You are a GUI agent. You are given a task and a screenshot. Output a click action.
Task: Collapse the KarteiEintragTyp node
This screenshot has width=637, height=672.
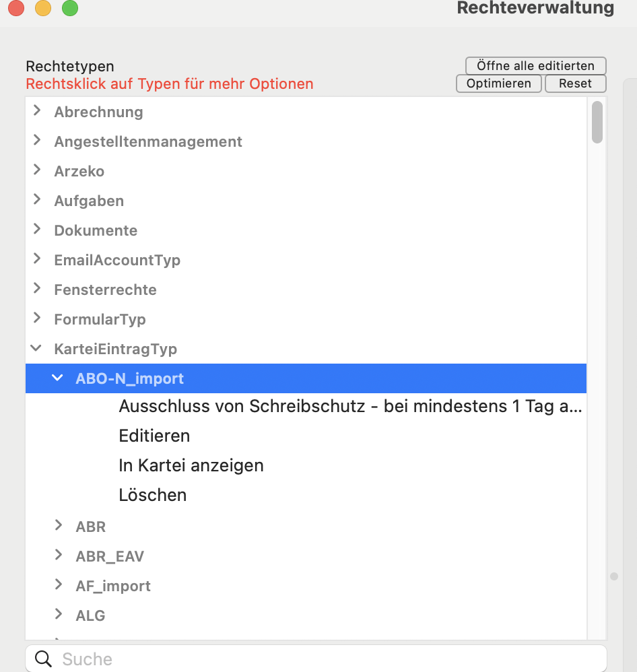tap(36, 348)
